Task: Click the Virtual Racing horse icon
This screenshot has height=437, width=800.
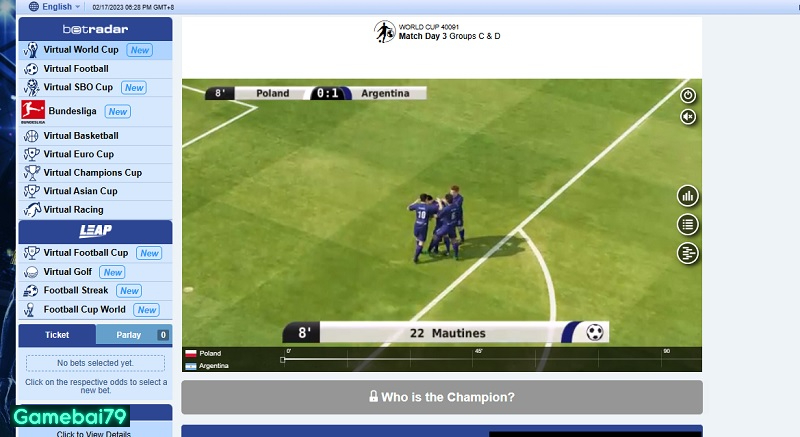Action: (x=32, y=210)
